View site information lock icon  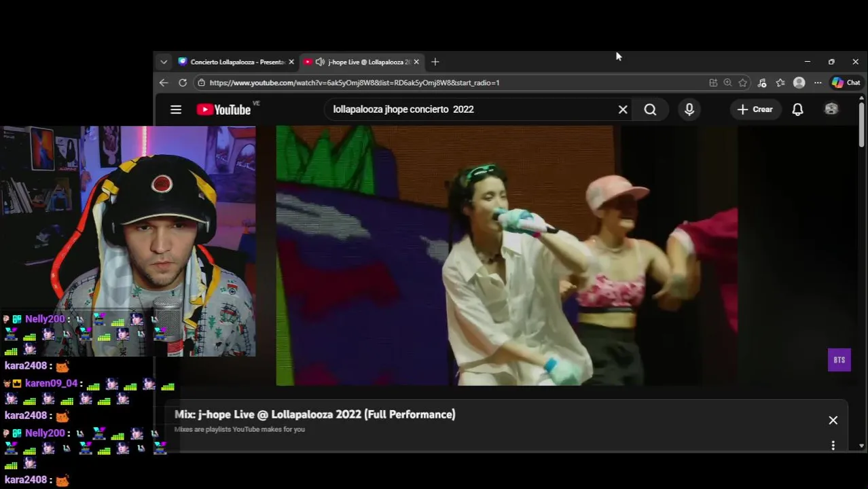[x=201, y=83]
